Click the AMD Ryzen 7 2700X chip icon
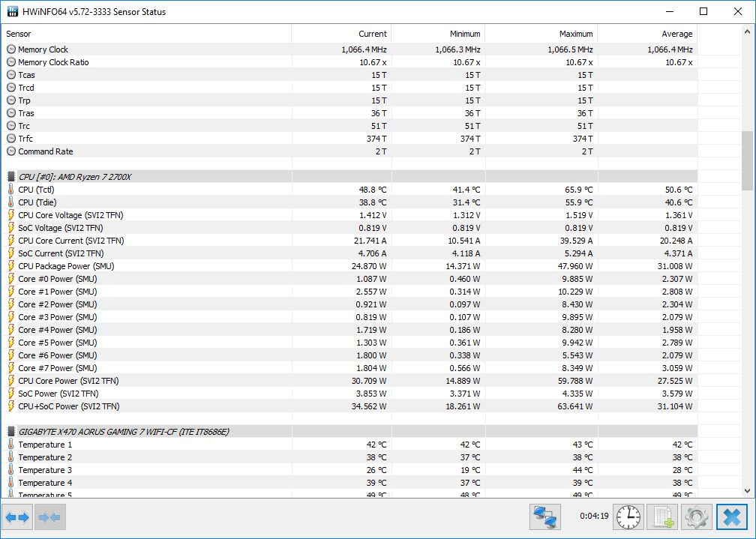This screenshot has height=539, width=756. click(11, 177)
